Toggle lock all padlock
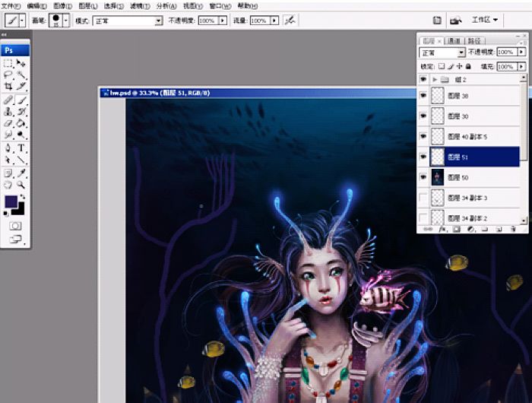The image size is (532, 403). 468,66
